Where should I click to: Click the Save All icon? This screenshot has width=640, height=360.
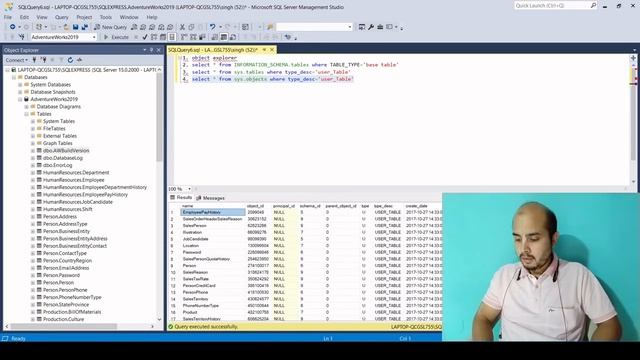[84, 27]
